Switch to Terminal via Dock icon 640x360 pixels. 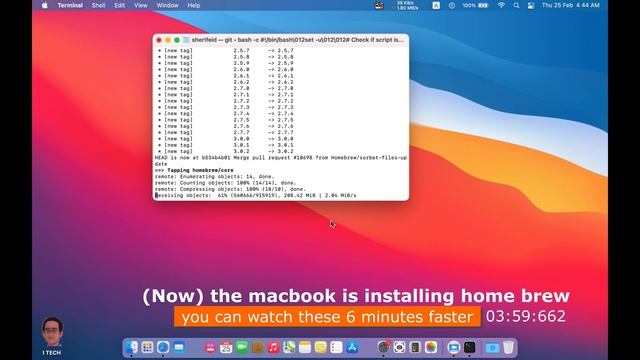(x=469, y=347)
